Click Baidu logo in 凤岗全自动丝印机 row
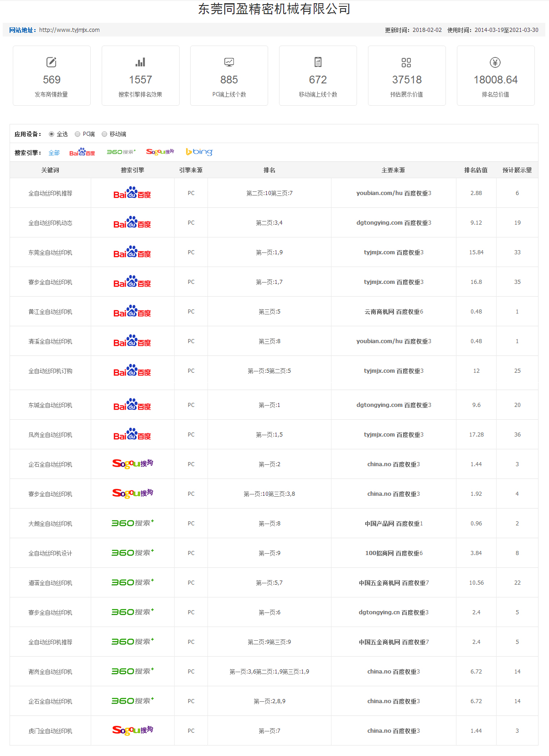 pyautogui.click(x=132, y=434)
